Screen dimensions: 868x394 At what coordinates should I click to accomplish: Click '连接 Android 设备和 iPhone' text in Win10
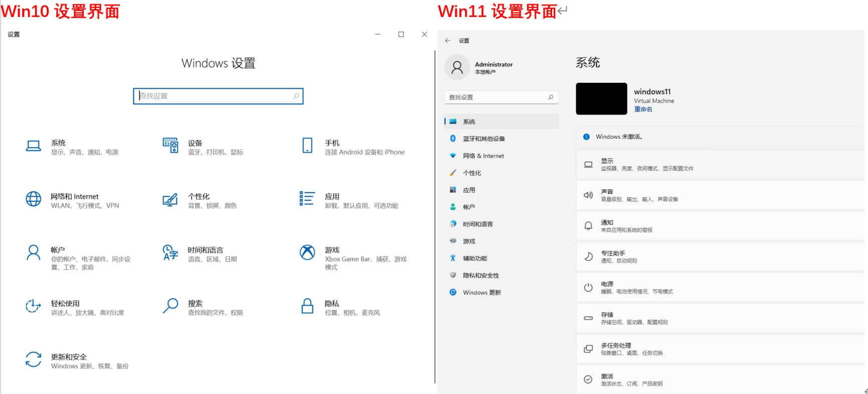(x=365, y=152)
